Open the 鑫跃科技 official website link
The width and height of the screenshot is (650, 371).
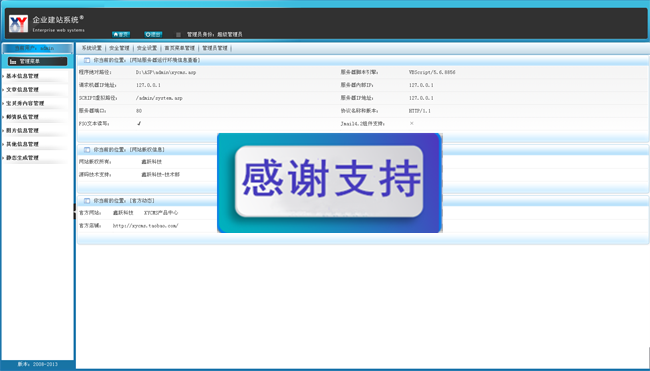tap(123, 213)
